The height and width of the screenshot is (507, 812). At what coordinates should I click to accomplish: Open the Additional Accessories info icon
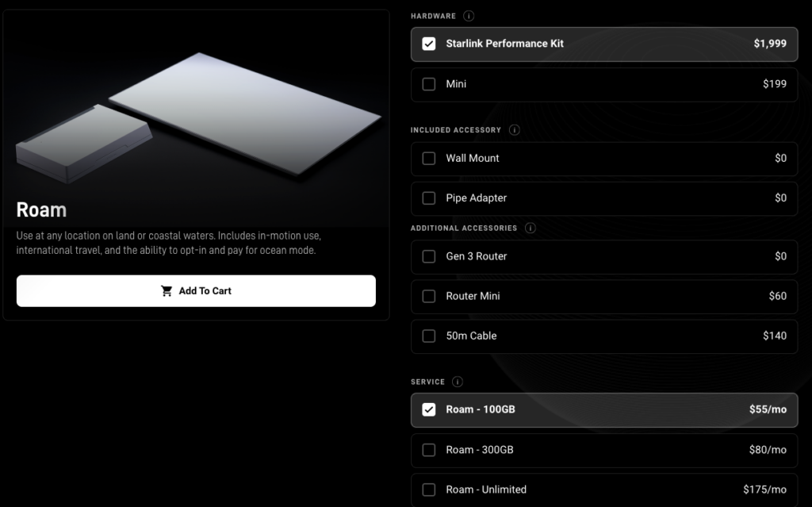coord(530,228)
